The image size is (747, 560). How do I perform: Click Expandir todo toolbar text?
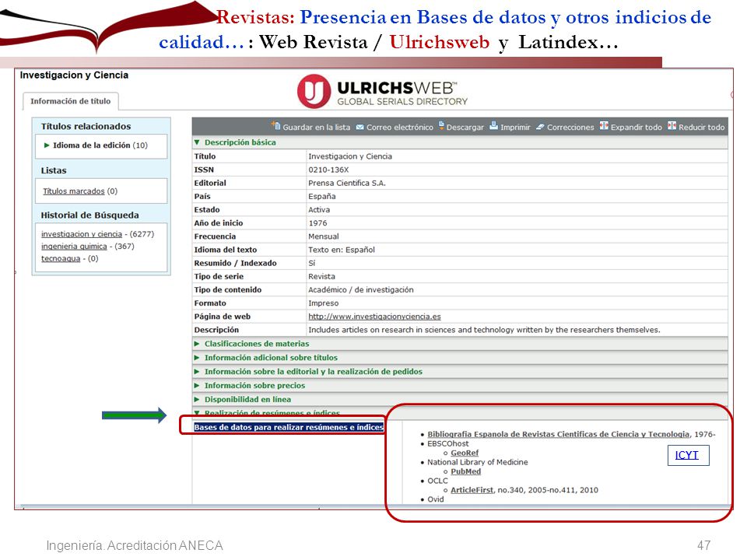point(636,127)
